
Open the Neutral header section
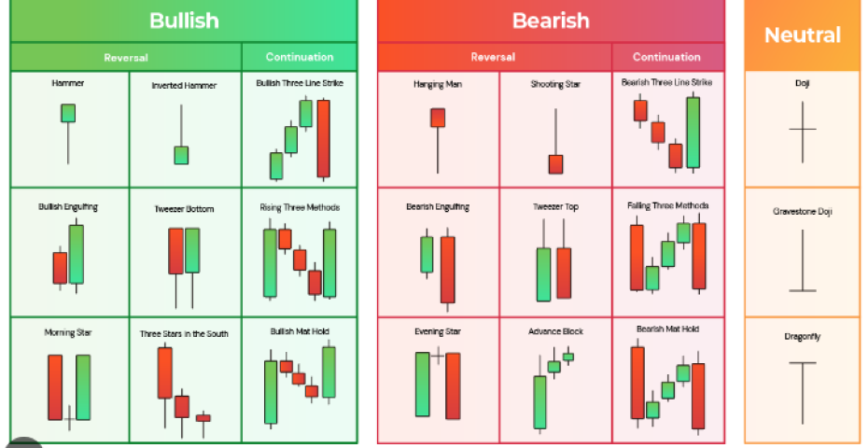pos(802,35)
